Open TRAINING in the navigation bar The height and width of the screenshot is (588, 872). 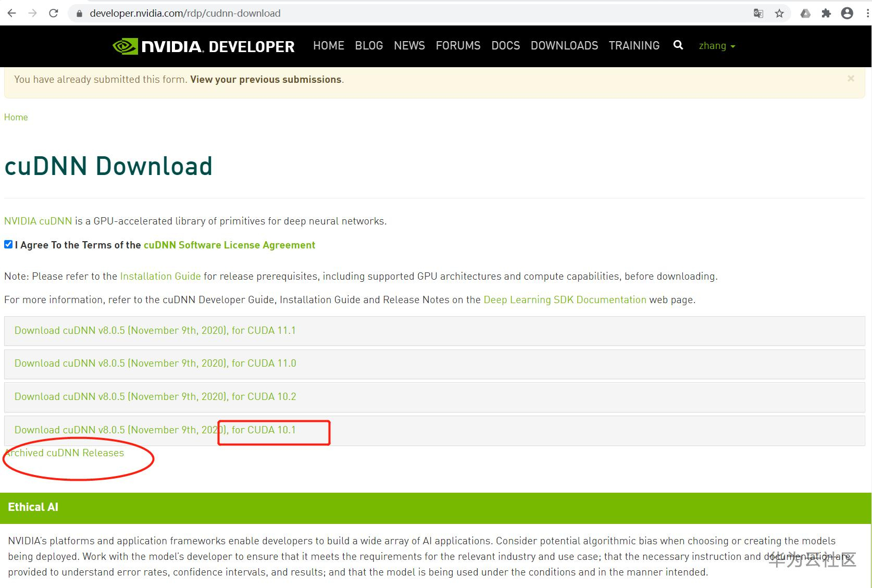click(x=634, y=46)
